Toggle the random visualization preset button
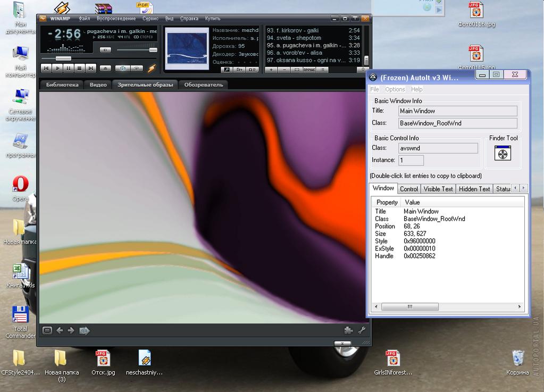 84,330
